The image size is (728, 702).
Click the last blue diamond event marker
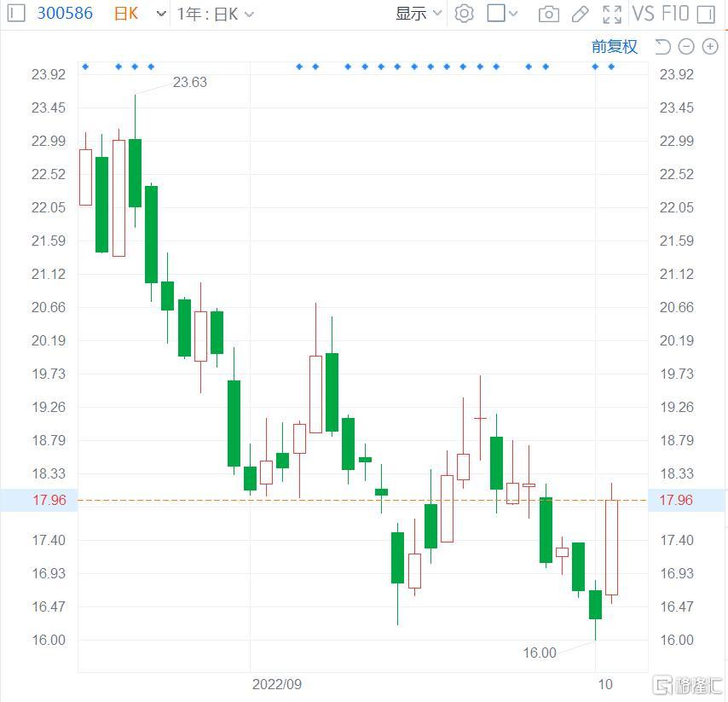click(611, 67)
